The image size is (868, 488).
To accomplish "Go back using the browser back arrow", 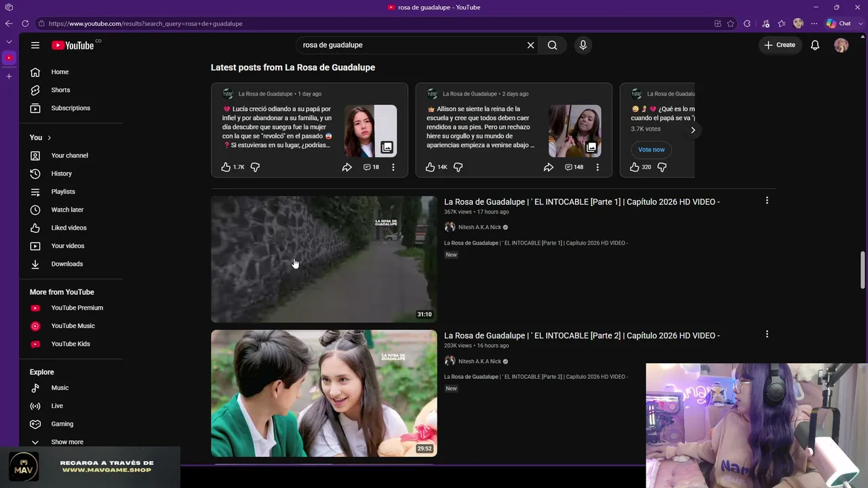I will (x=9, y=24).
